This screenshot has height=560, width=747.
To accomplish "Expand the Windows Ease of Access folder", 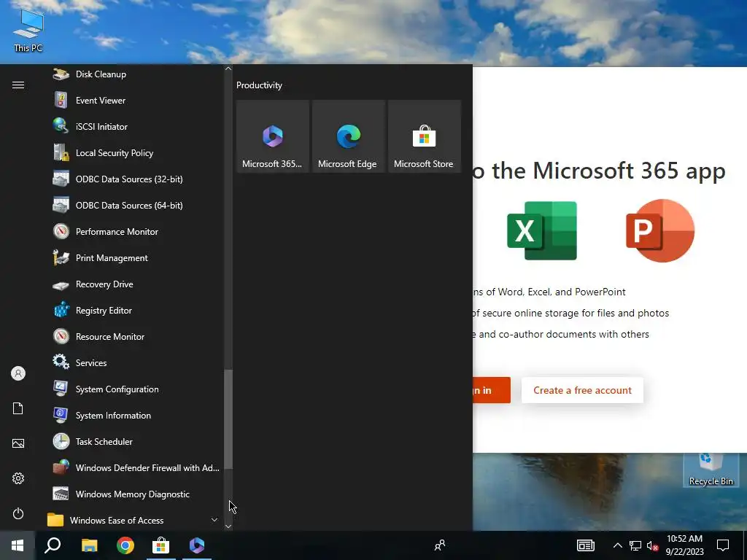I will click(x=133, y=521).
